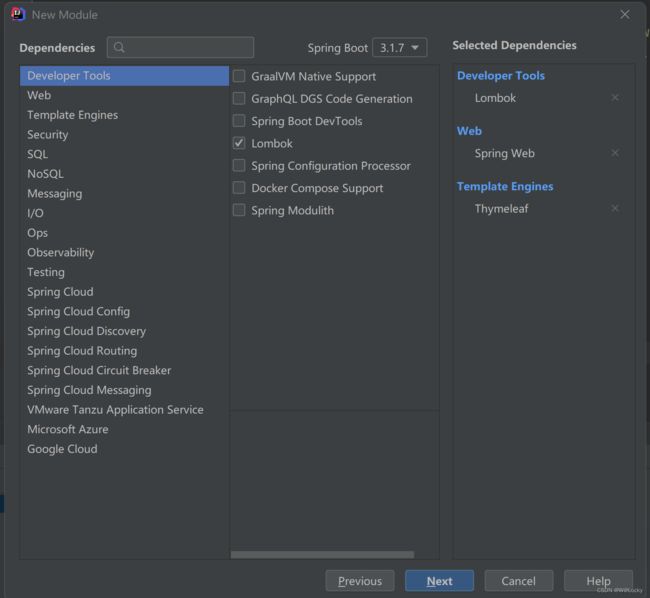The image size is (650, 598).
Task: Select the Web category
Action: [124, 95]
